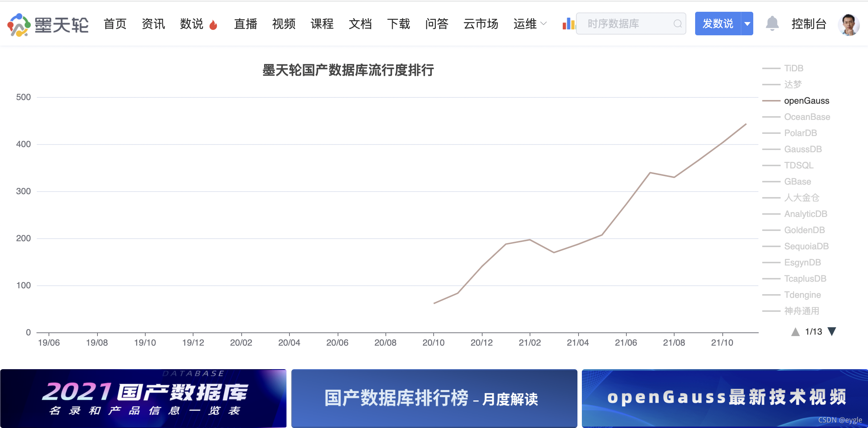Click the 19/06 x-axis label
The height and width of the screenshot is (428, 868).
pyautogui.click(x=49, y=343)
